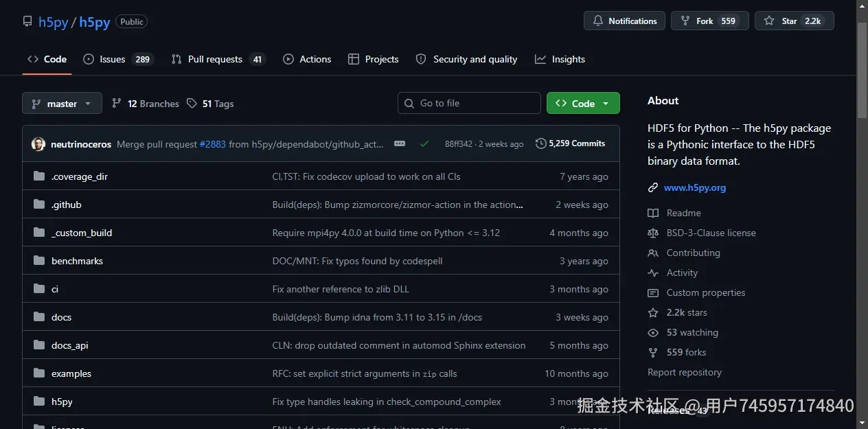
Task: Open the Security and quality tab
Action: tap(467, 59)
